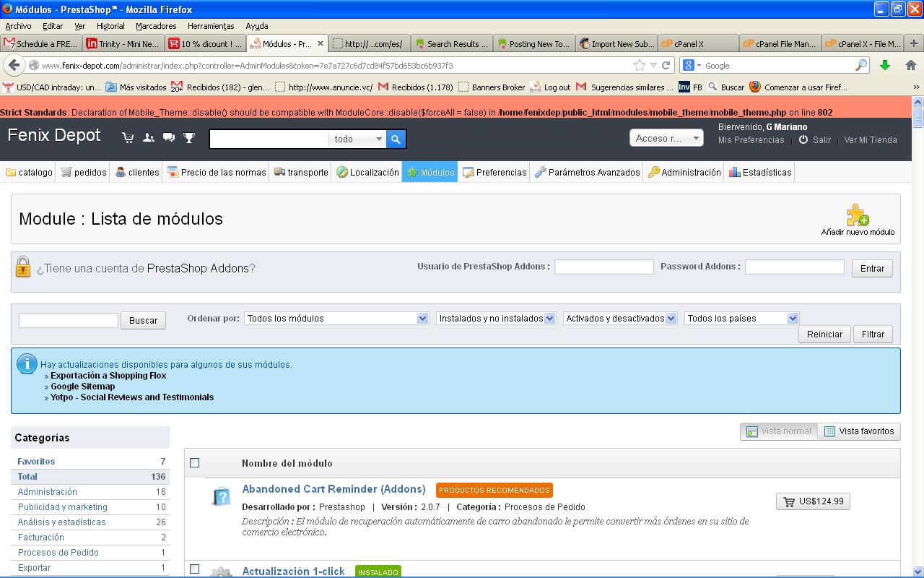Image resolution: width=924 pixels, height=578 pixels.
Task: Open the Ver Mi Tienda link
Action: click(871, 140)
